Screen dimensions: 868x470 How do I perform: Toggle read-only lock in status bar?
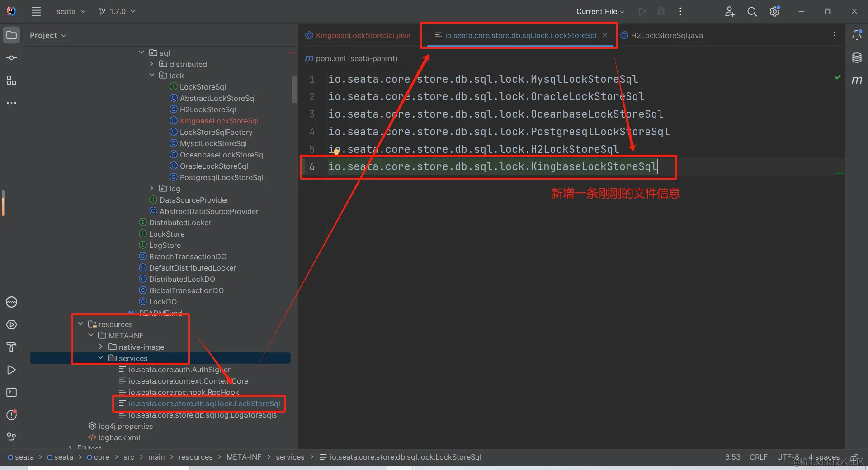(854, 457)
